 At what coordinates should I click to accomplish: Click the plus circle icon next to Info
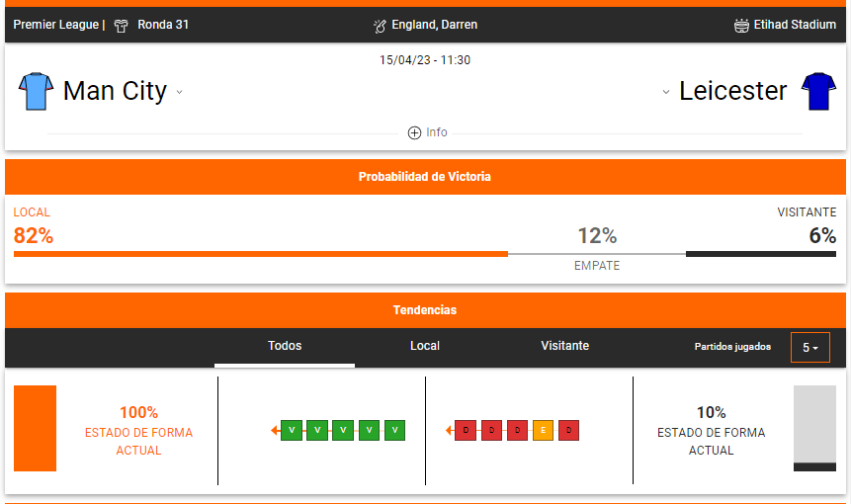[414, 132]
